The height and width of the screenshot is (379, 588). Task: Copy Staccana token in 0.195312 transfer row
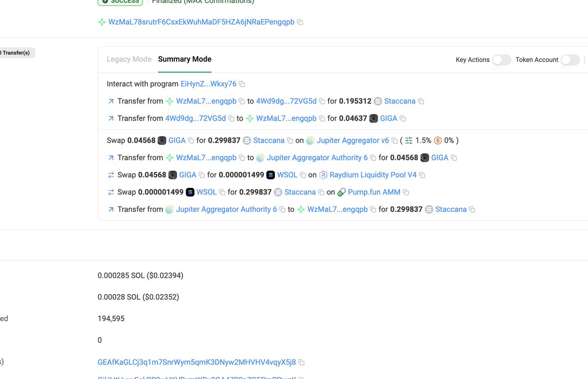421,101
